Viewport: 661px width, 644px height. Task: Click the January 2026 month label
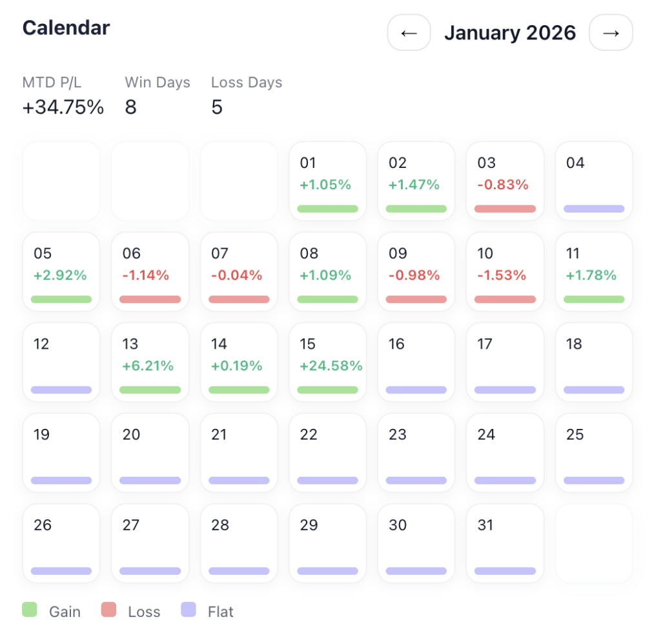coord(510,32)
